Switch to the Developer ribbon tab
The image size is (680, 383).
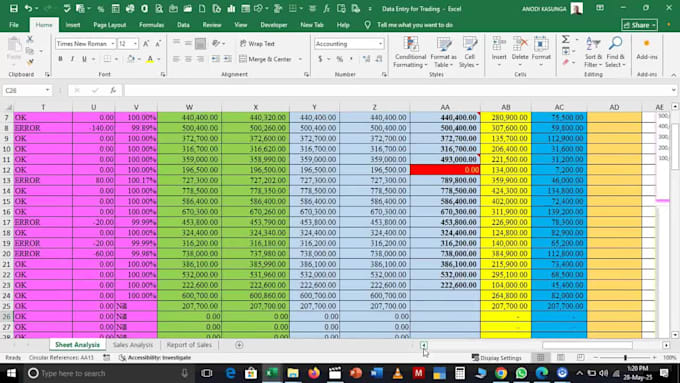(x=274, y=25)
